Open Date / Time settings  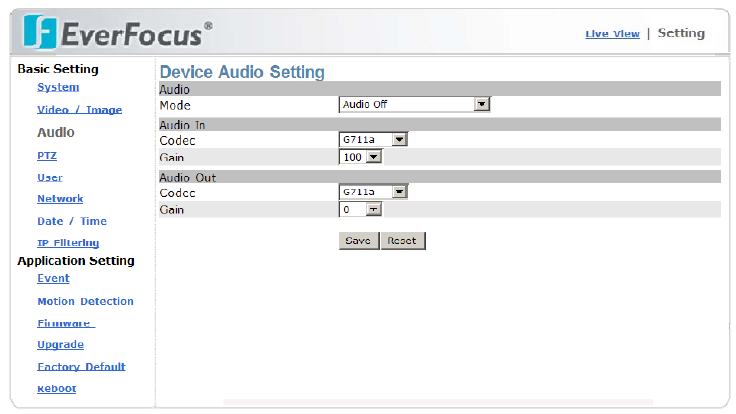72,221
